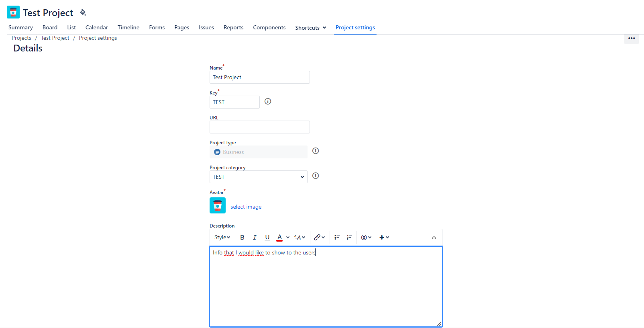644x328 pixels.
Task: Click the Key field info icon
Action: click(x=268, y=101)
